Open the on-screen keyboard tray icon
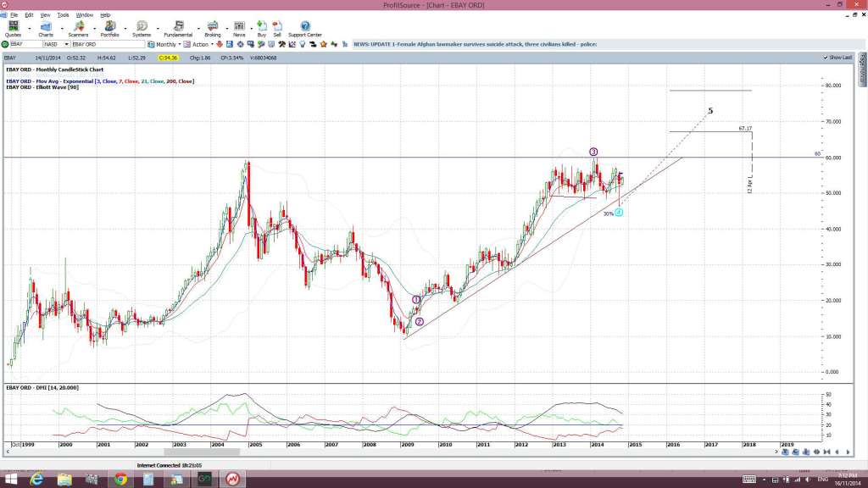This screenshot has height=488, width=868. [x=749, y=480]
